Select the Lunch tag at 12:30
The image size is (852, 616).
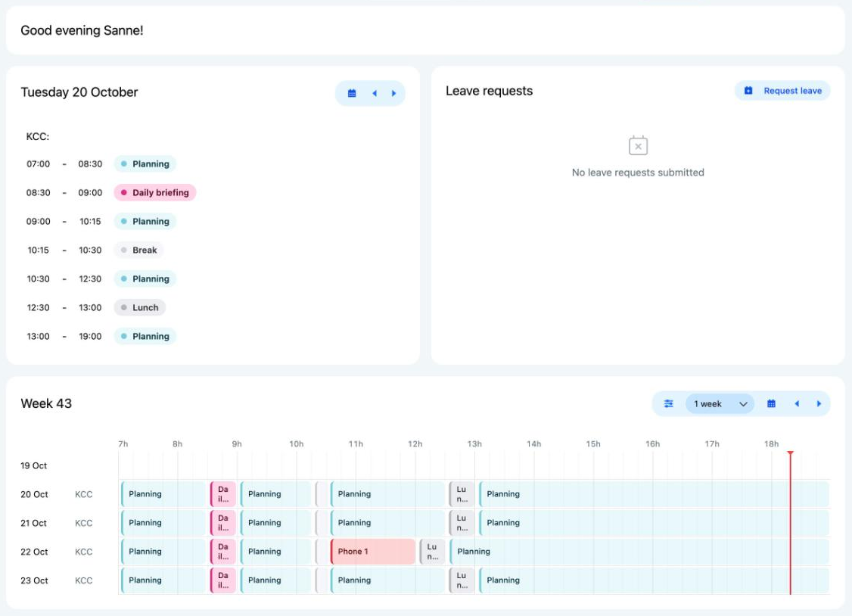140,308
